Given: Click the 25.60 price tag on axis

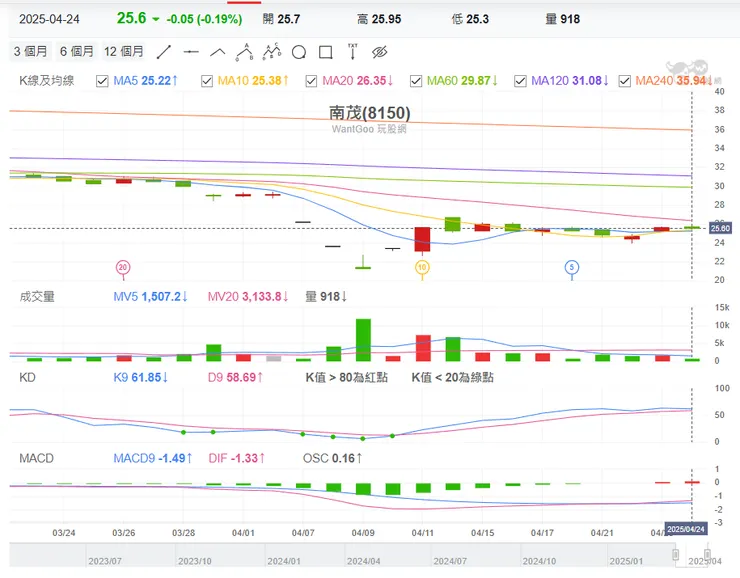Looking at the screenshot, I should (x=720, y=228).
